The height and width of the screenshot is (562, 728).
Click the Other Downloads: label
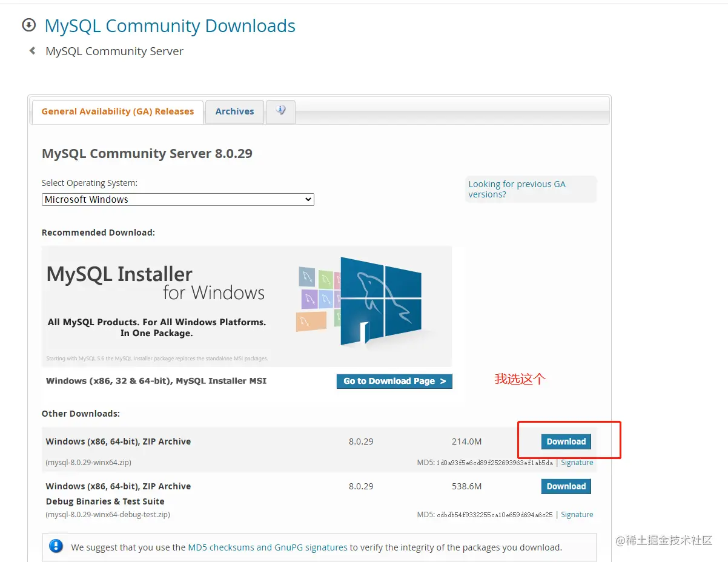coord(81,414)
